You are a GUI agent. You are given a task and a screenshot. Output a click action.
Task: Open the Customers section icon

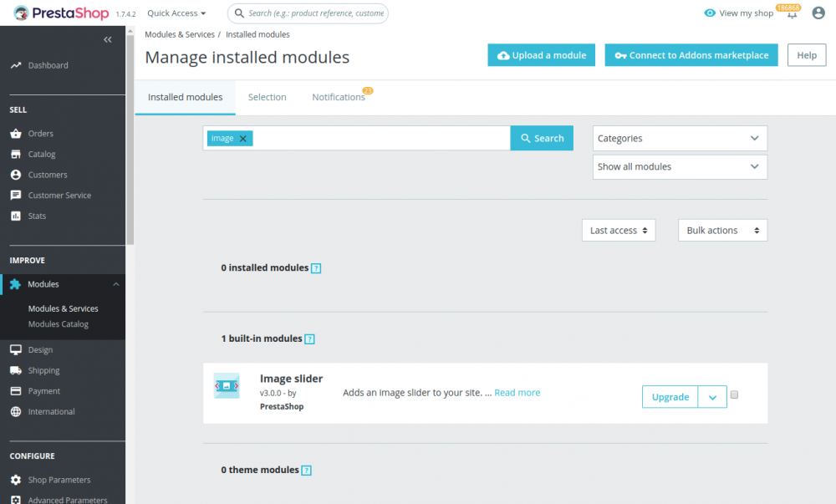18,174
